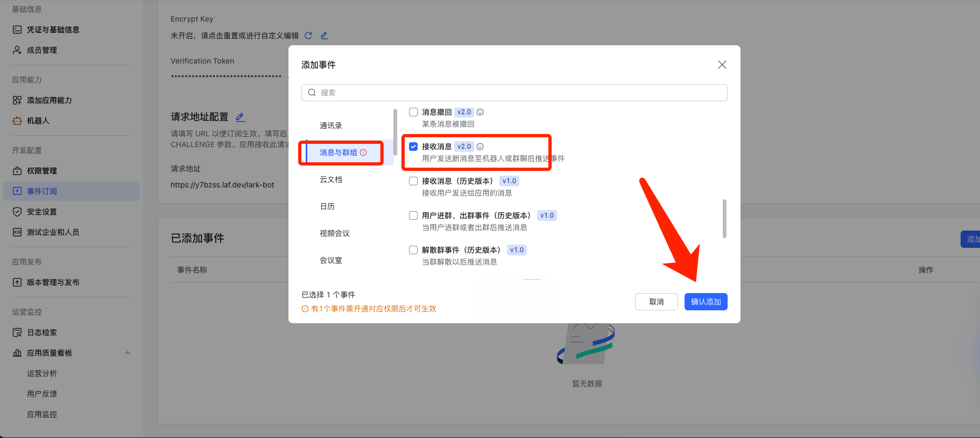Select the 云文档 category tab

click(x=331, y=179)
